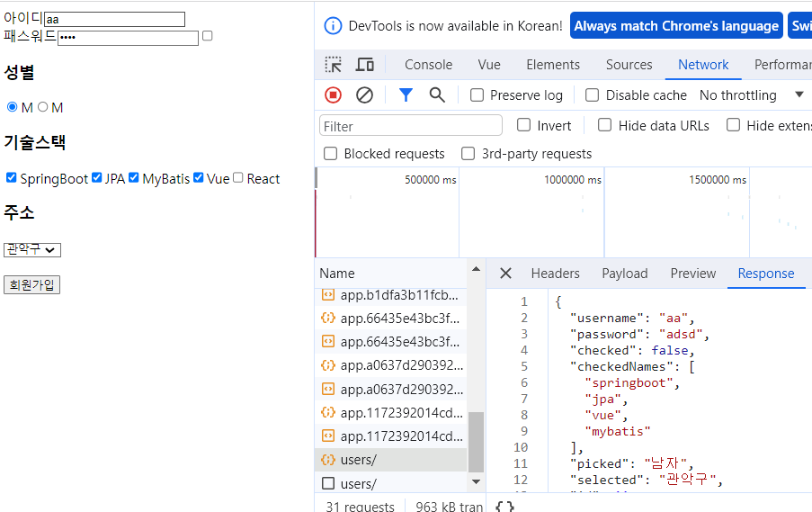812x512 pixels.
Task: Open the Preview tab
Action: click(x=693, y=274)
